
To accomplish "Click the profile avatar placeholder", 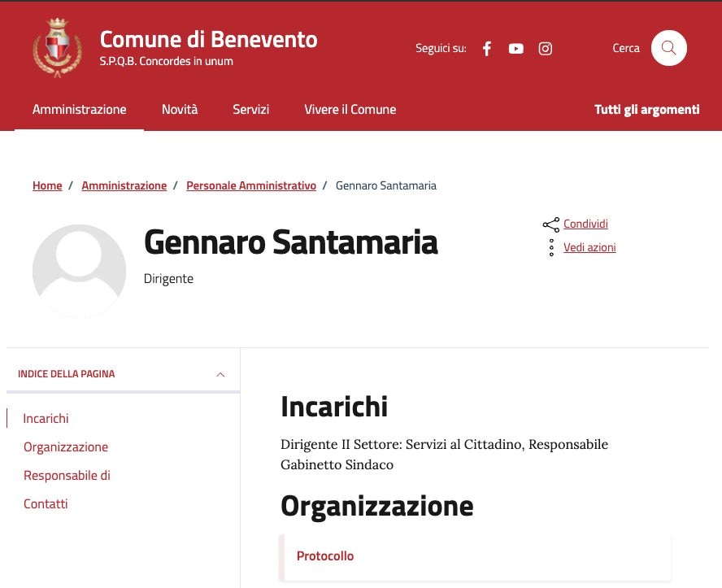I will pos(79,271).
